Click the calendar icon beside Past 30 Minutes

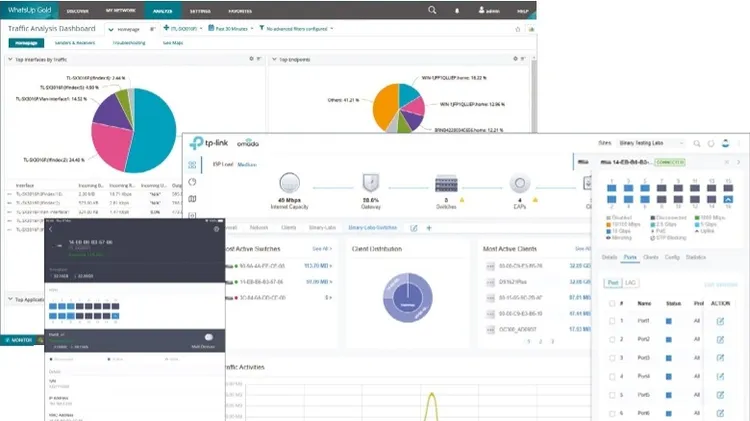coord(211,28)
